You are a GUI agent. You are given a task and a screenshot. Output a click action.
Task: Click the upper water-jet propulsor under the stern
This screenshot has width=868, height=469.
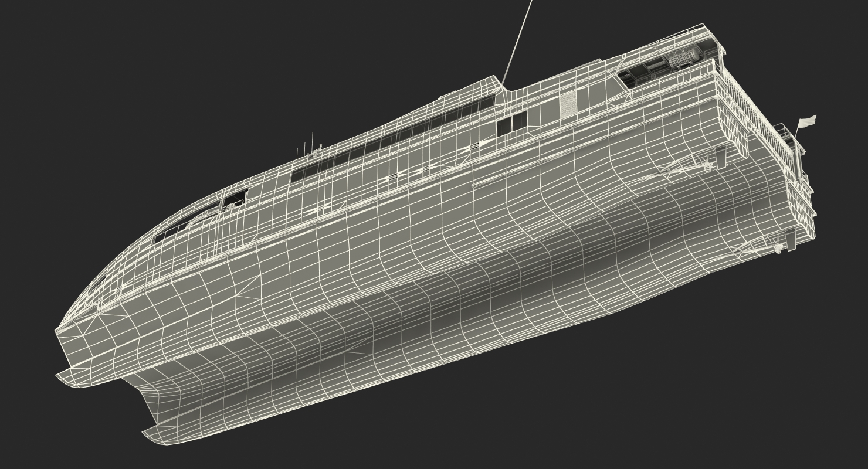707,167
